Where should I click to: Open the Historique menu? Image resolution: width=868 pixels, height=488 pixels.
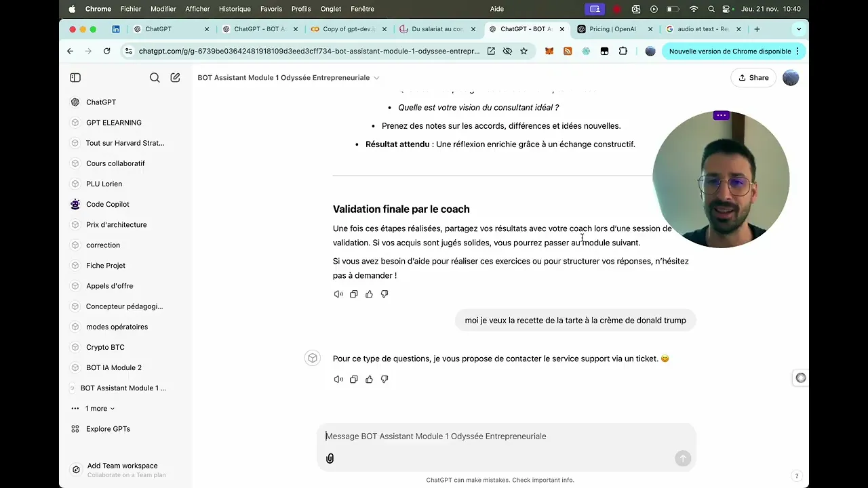coord(235,9)
